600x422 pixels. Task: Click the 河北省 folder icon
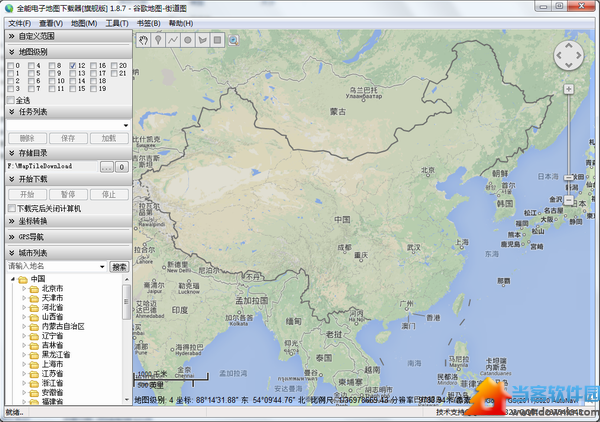34,308
